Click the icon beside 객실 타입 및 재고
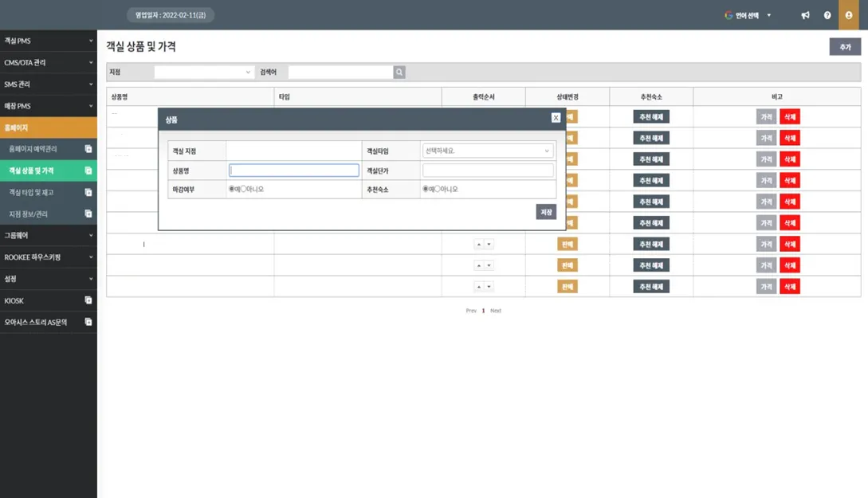This screenshot has height=498, width=868. point(88,192)
